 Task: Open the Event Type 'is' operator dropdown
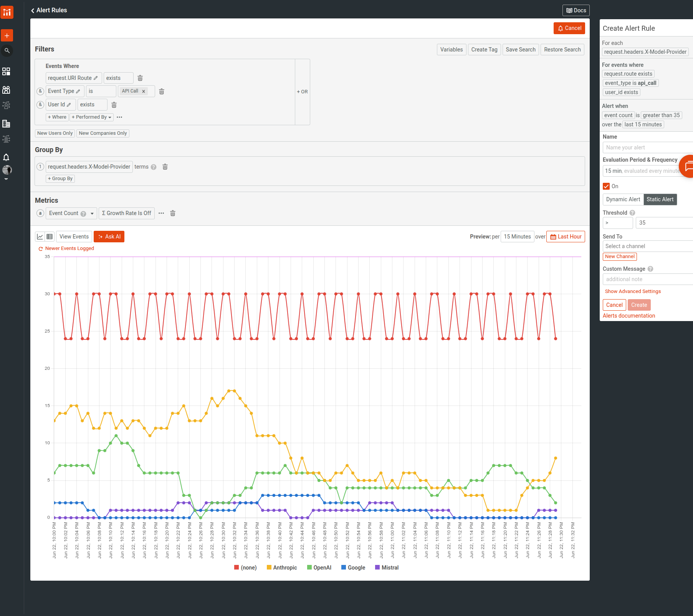[x=101, y=91]
